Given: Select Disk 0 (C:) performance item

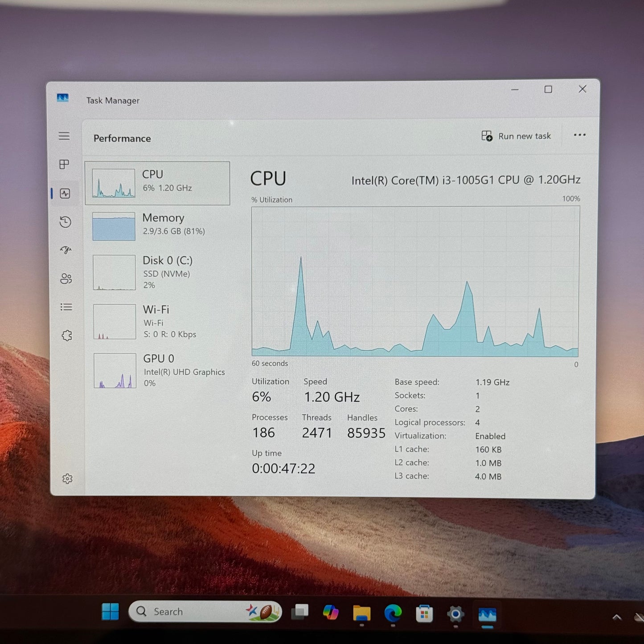Looking at the screenshot, I should pyautogui.click(x=158, y=272).
